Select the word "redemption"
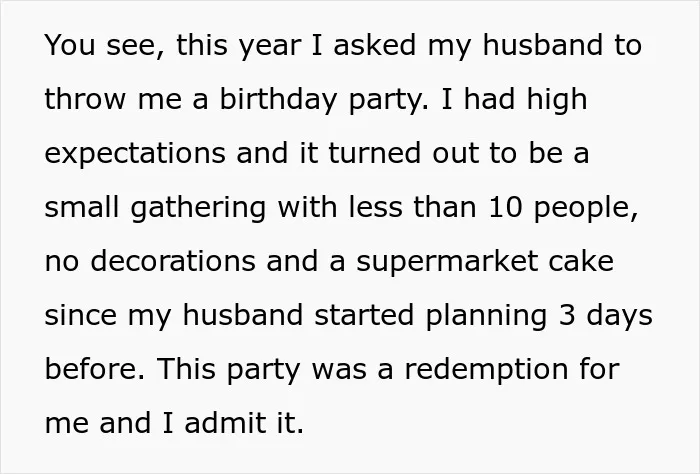Image resolution: width=700 pixels, height=474 pixels. coord(486,370)
